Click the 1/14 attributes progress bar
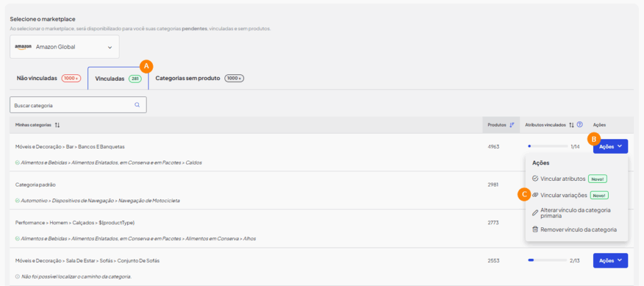The image size is (644, 286). 547,146
